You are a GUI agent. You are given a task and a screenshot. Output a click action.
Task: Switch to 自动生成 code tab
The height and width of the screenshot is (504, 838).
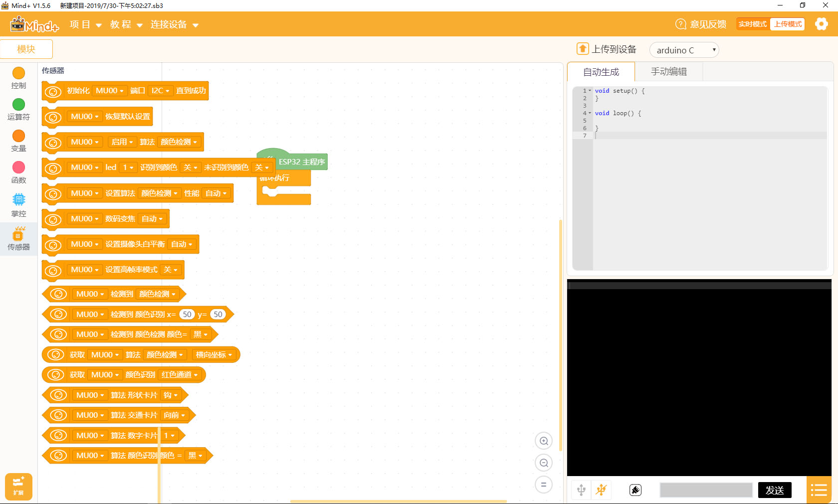point(601,72)
